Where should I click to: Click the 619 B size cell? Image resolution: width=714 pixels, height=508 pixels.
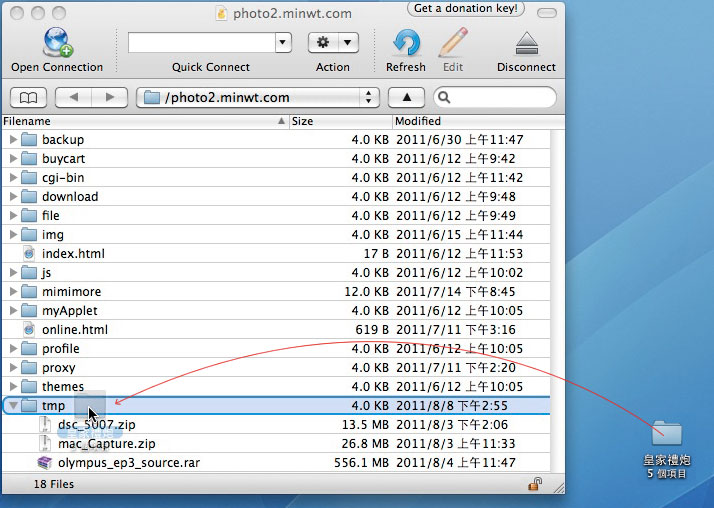(372, 330)
